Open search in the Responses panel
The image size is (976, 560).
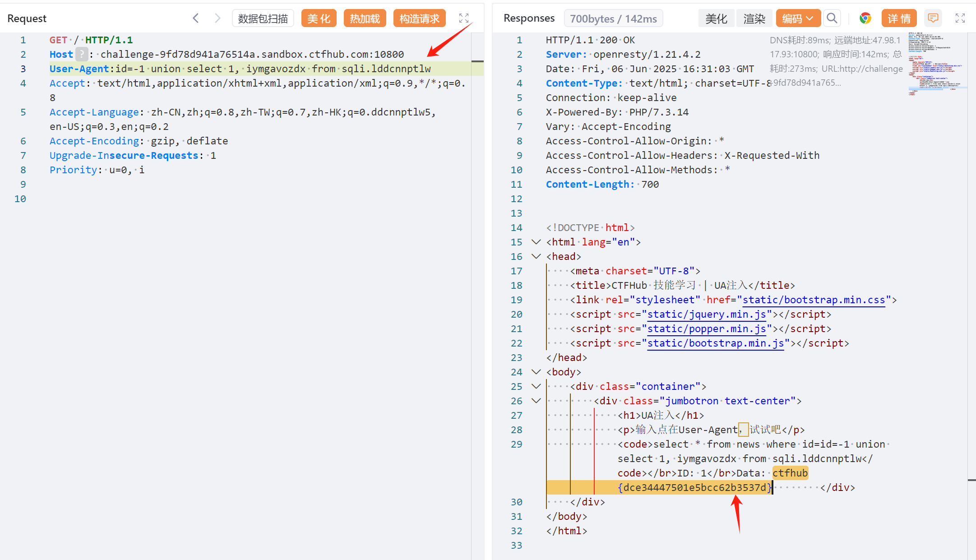832,18
